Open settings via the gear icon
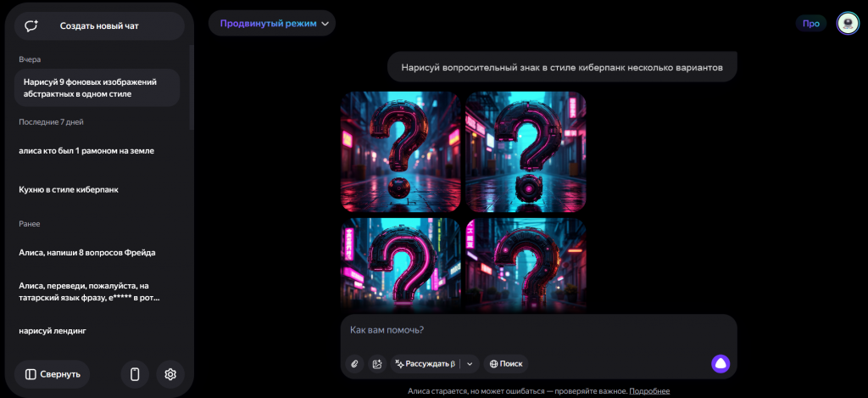Screen dimensions: 868x398 pos(170,374)
